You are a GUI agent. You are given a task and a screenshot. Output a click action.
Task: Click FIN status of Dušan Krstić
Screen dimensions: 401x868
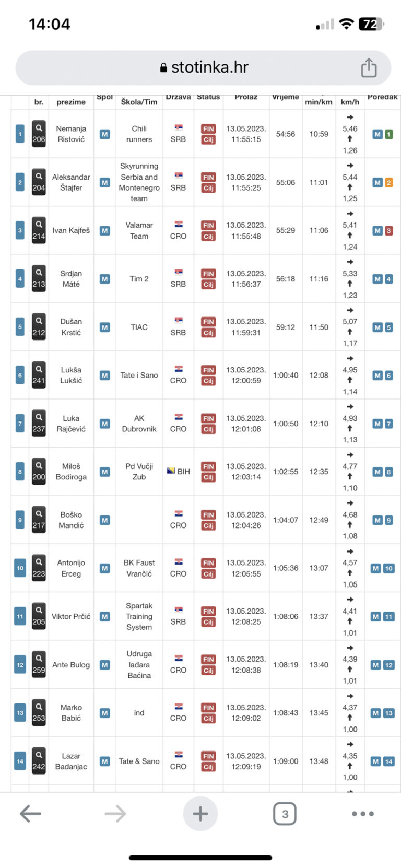pos(208,322)
